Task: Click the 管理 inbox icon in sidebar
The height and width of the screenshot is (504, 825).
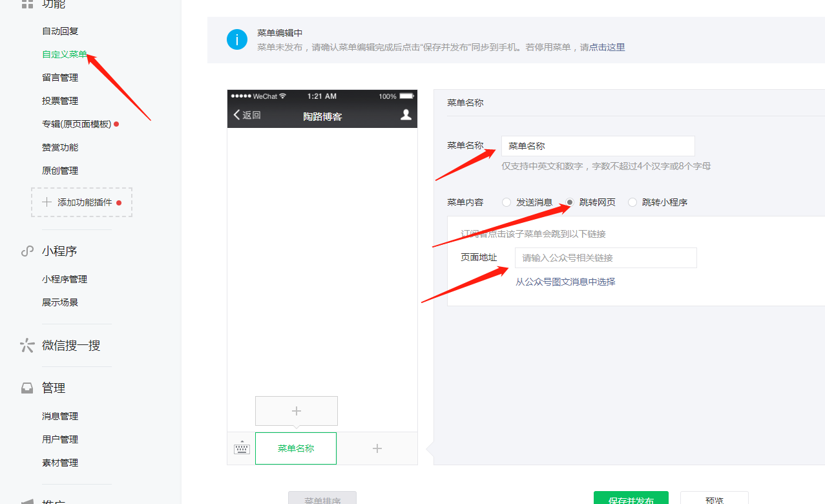Action: coord(27,388)
